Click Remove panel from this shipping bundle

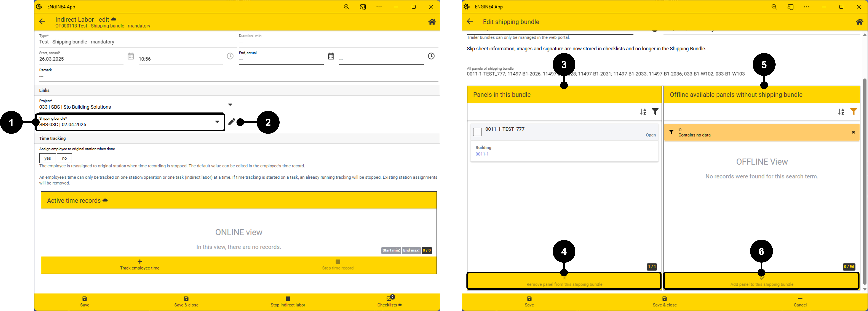pyautogui.click(x=564, y=281)
